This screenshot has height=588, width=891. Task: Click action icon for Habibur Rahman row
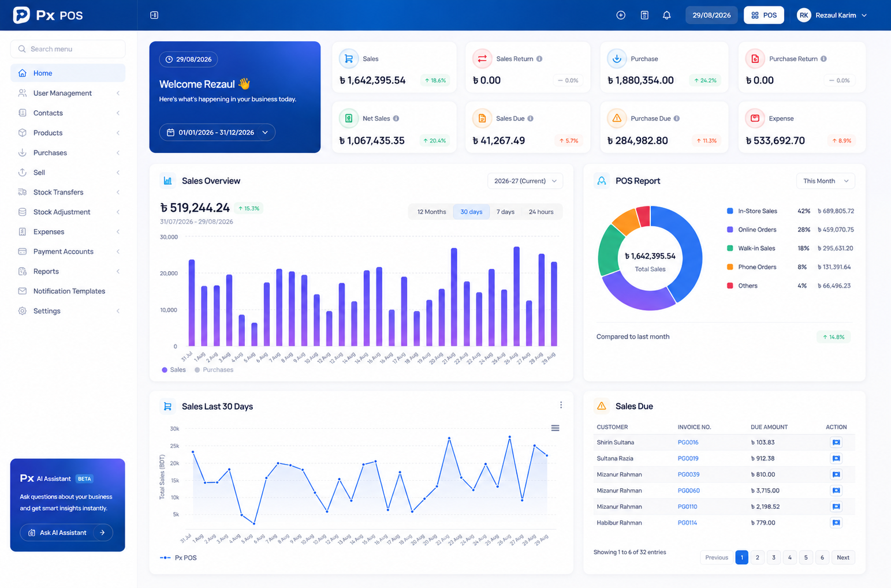pos(836,523)
